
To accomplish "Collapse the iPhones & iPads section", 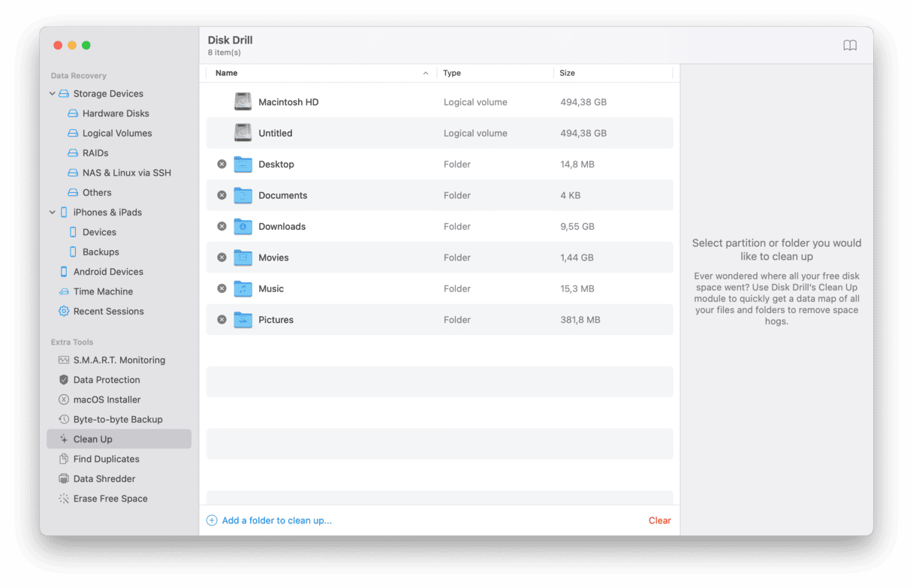I will point(52,213).
